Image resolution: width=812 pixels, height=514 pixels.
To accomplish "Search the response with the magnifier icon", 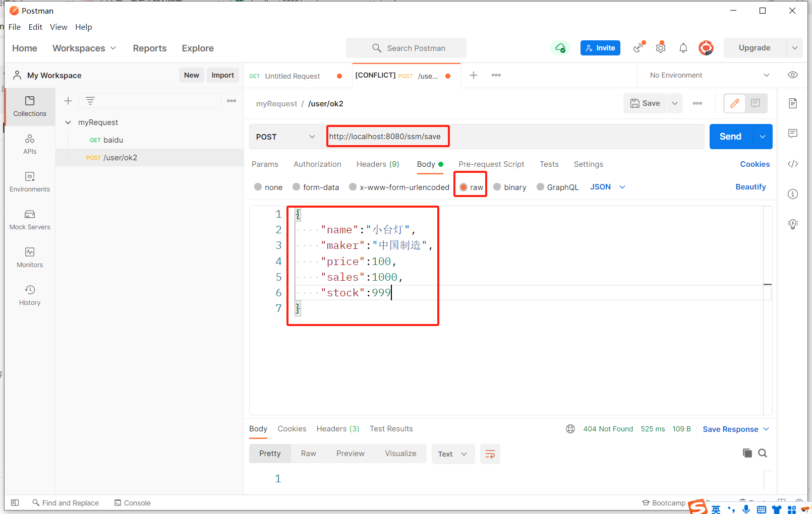I will tap(763, 453).
